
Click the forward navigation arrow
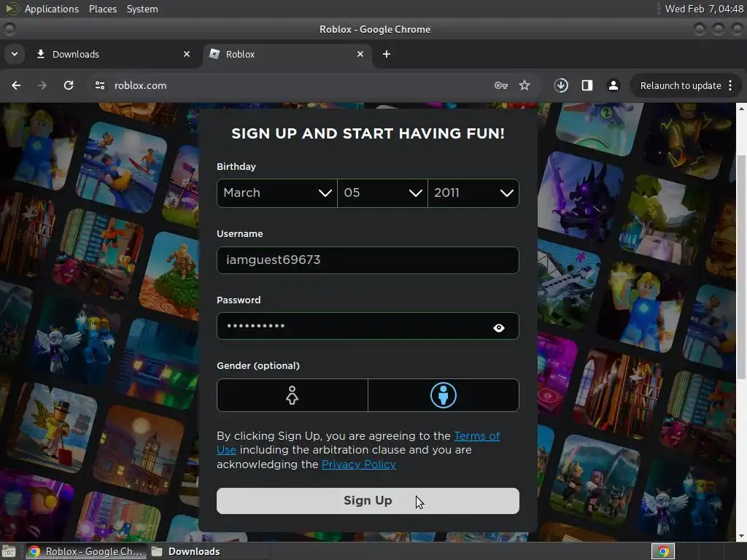pyautogui.click(x=42, y=85)
